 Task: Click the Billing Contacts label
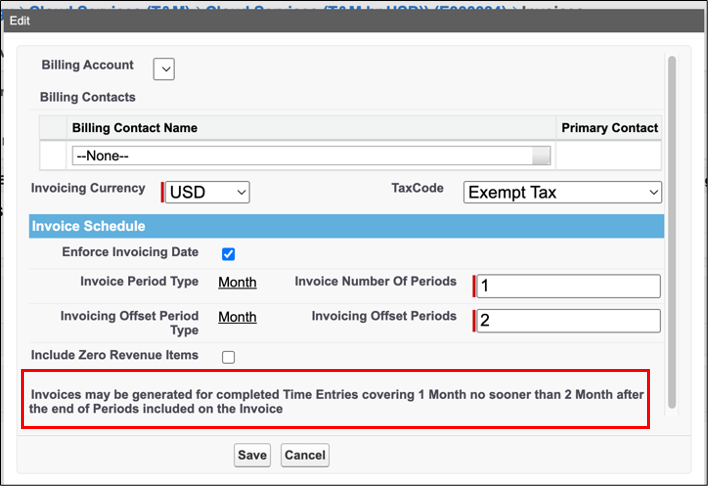[x=88, y=97]
